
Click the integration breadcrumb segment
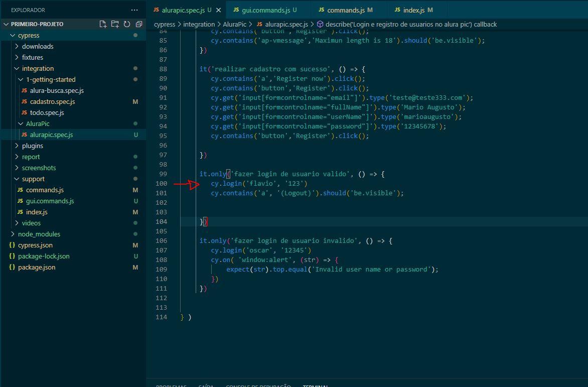pos(199,24)
